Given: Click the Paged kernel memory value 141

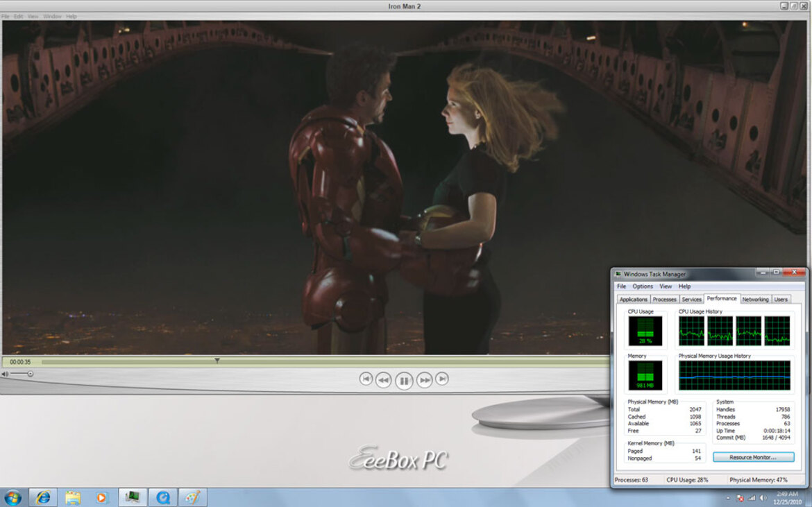Looking at the screenshot, I should point(697,451).
